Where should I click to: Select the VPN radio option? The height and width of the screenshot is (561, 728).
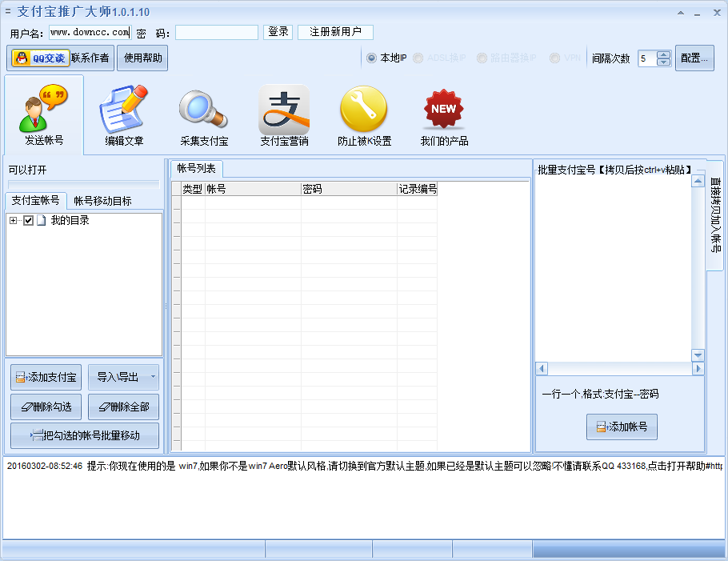(x=554, y=58)
